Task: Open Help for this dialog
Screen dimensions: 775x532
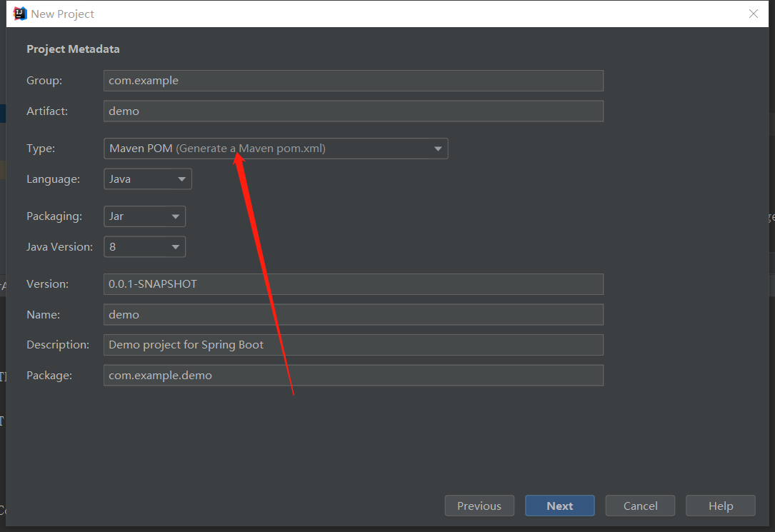Action: point(720,506)
